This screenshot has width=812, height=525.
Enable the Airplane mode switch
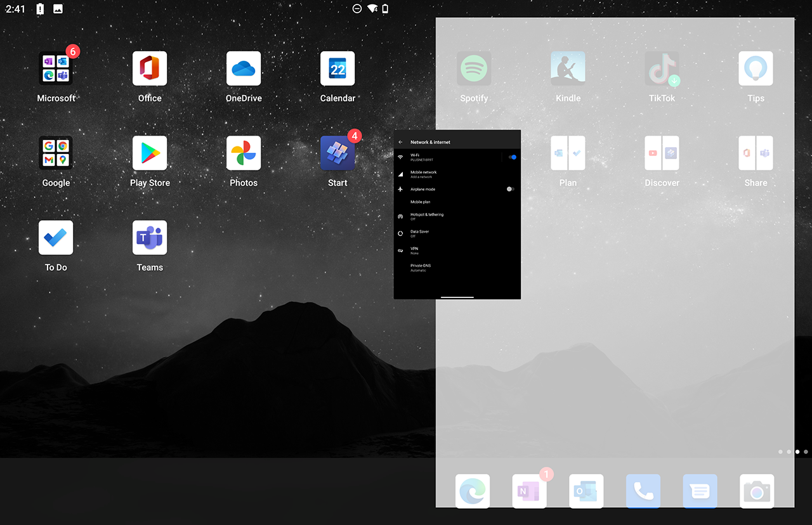click(x=511, y=189)
